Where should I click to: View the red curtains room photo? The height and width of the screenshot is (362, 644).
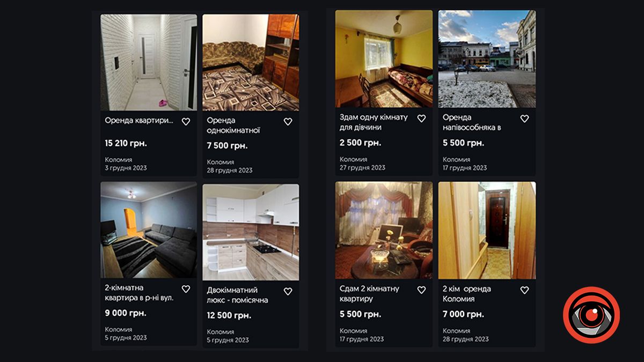pyautogui.click(x=384, y=230)
